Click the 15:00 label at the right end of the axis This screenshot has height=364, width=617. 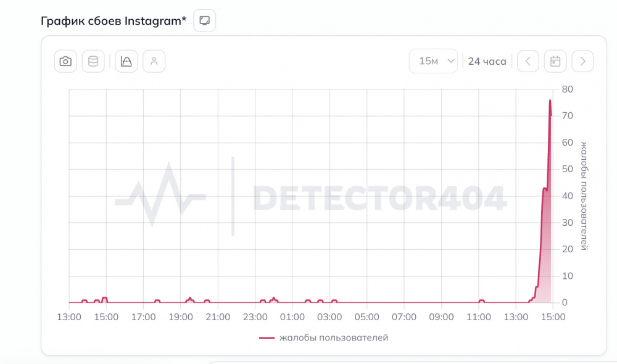(553, 317)
